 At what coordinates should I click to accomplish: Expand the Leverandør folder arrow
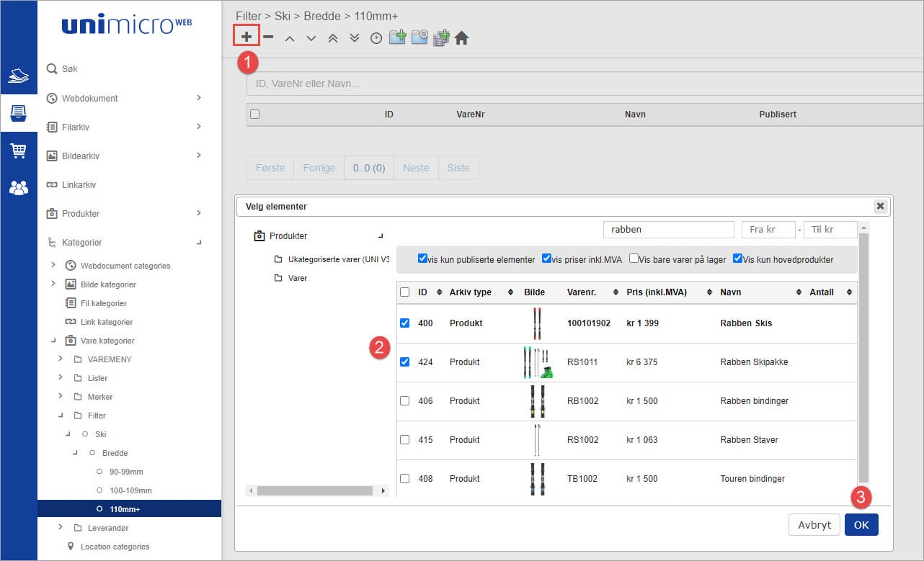click(x=61, y=527)
